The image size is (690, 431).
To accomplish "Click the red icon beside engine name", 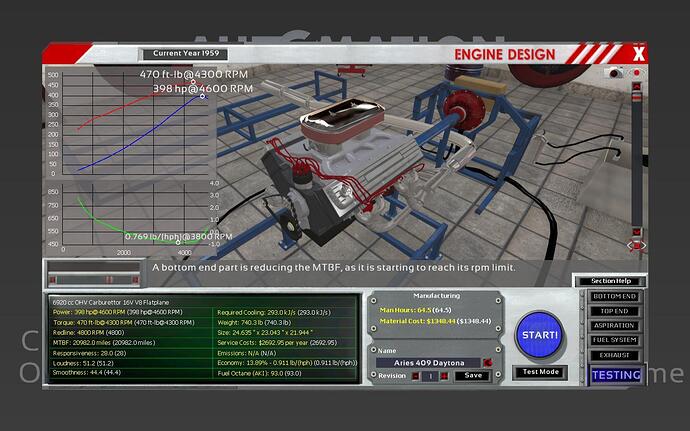I will pos(487,362).
